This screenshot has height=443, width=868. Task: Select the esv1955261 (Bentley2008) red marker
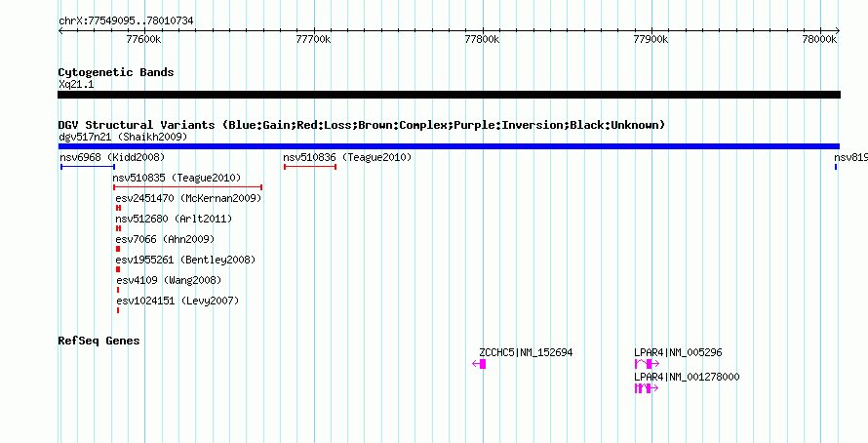tap(118, 269)
